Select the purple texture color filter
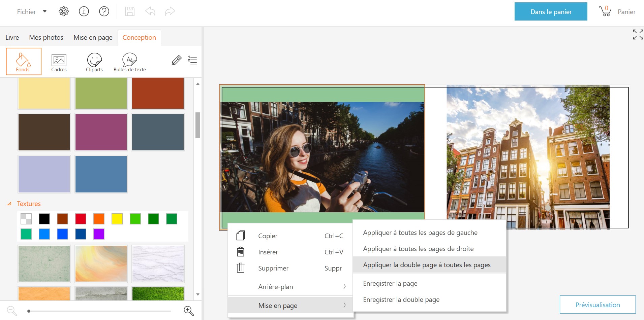The width and height of the screenshot is (644, 320). (x=99, y=234)
